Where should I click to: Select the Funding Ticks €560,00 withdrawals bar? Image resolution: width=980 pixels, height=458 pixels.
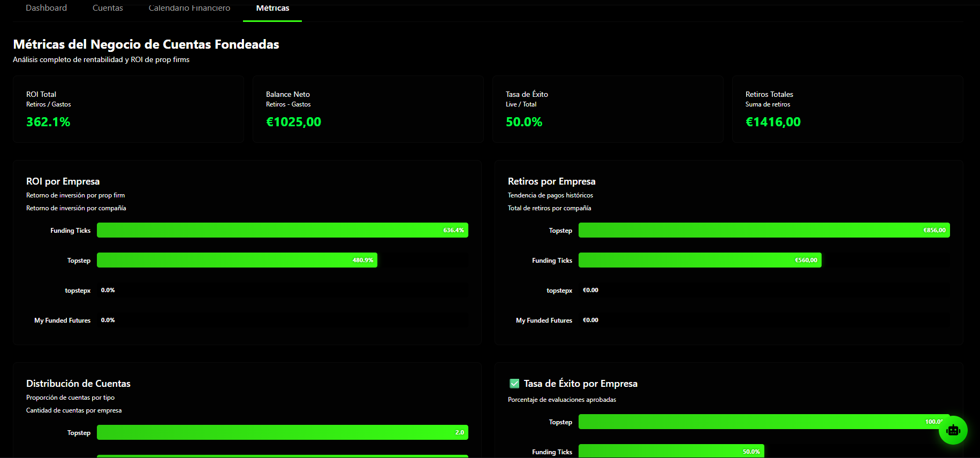tap(700, 260)
